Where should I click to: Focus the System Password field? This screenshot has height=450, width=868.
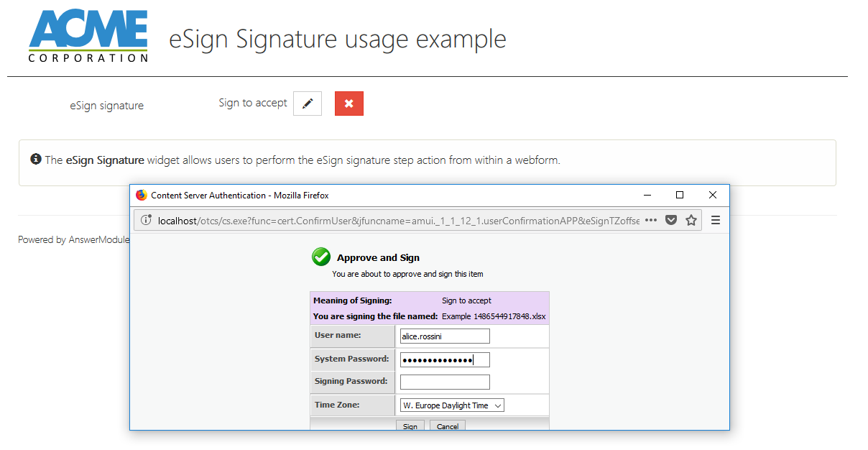click(445, 359)
